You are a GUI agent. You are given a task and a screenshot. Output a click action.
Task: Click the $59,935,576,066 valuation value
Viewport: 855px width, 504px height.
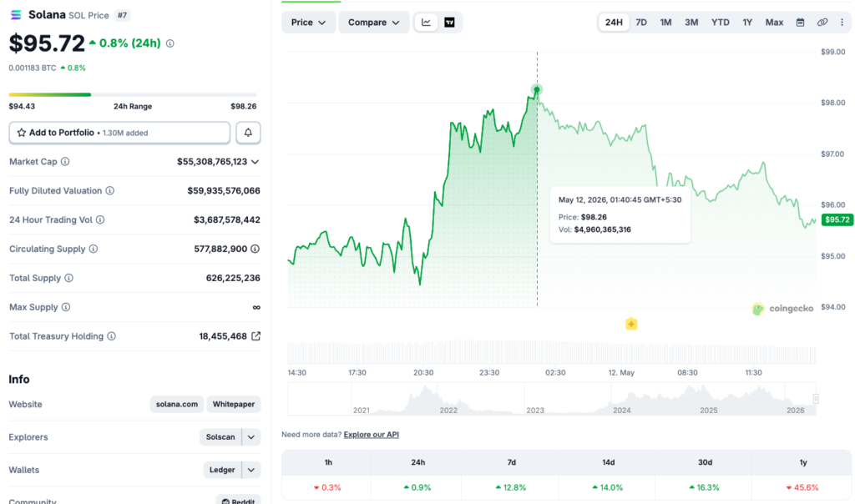tap(224, 191)
